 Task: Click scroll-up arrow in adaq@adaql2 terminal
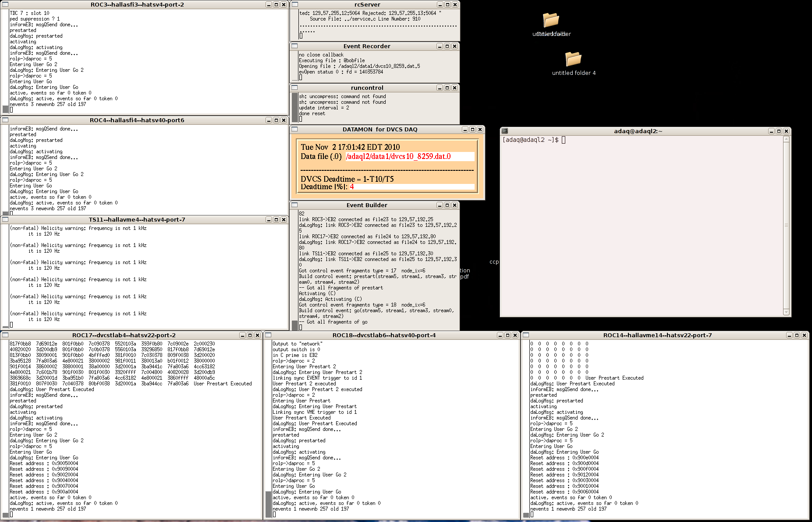coord(786,139)
